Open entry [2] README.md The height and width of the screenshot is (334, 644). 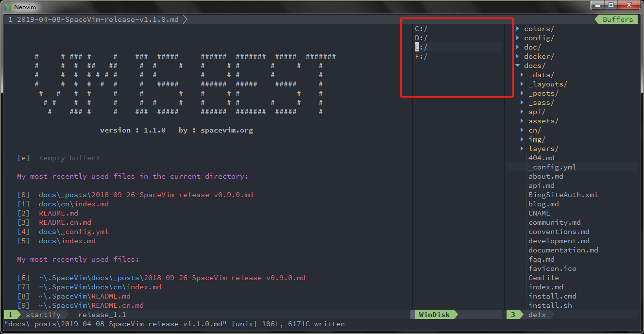[48, 213]
